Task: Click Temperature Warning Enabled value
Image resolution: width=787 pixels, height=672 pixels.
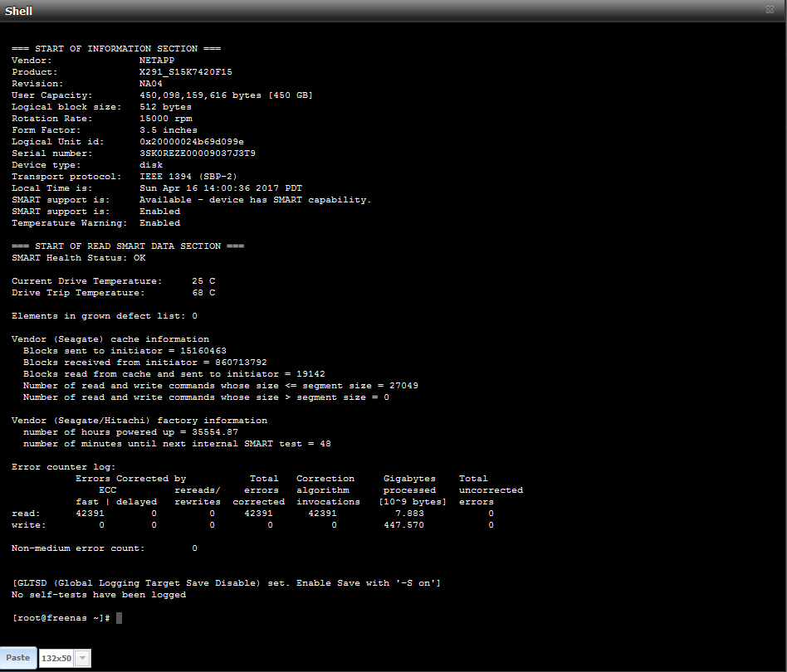Action: click(159, 222)
